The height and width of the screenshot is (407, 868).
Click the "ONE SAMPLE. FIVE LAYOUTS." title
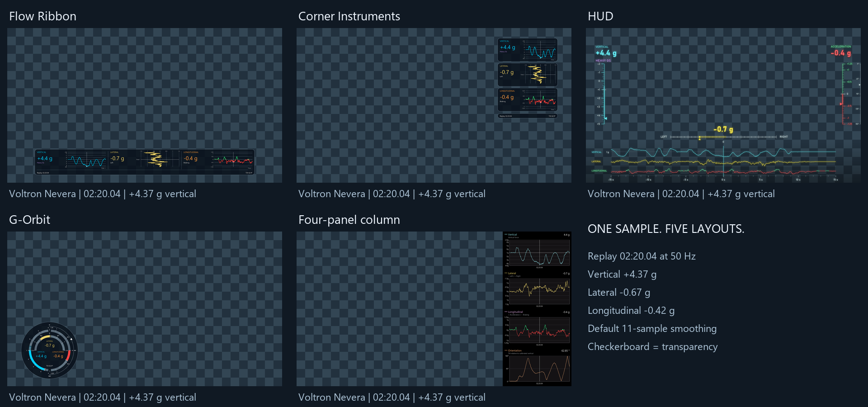pos(666,229)
